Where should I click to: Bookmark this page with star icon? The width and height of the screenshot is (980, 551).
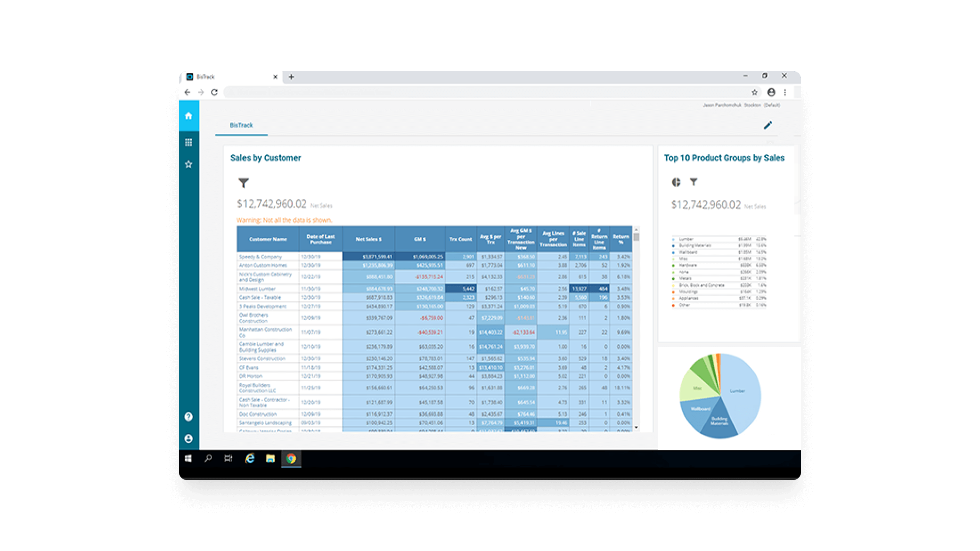coord(754,92)
